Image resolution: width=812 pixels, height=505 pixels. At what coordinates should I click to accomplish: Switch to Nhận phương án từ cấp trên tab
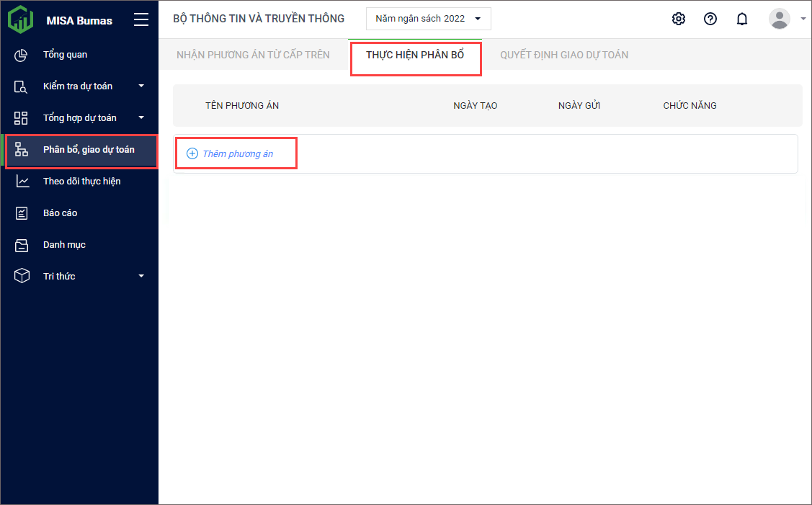tap(253, 55)
